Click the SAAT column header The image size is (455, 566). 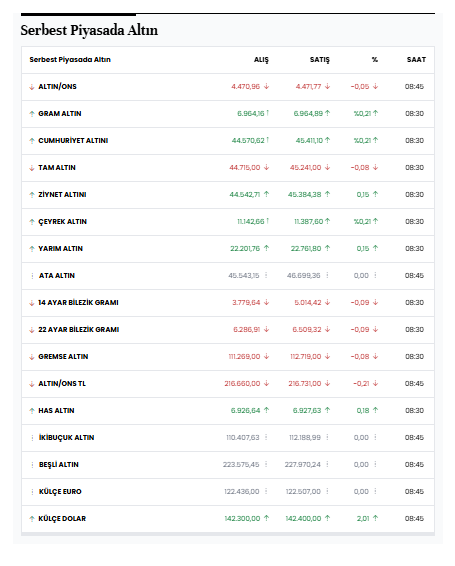tap(416, 60)
